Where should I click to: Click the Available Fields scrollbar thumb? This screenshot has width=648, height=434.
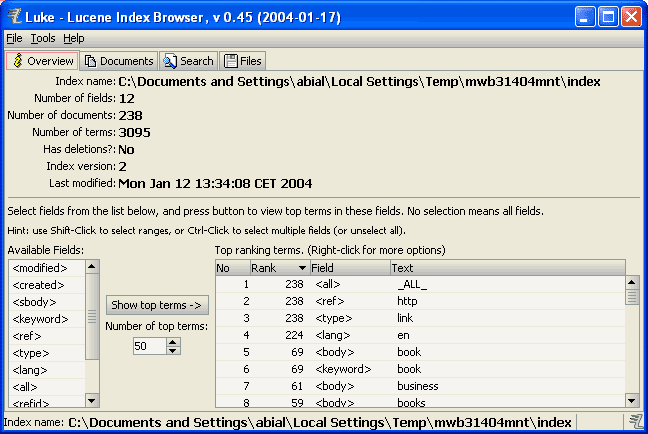pos(92,316)
